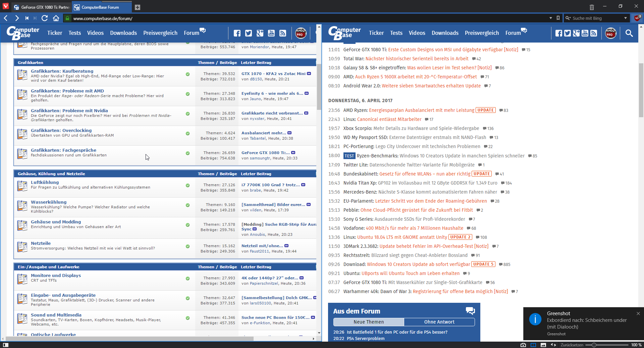Bookmark page via address bar icon
Viewport: 644px width, 348px height.
click(x=558, y=18)
